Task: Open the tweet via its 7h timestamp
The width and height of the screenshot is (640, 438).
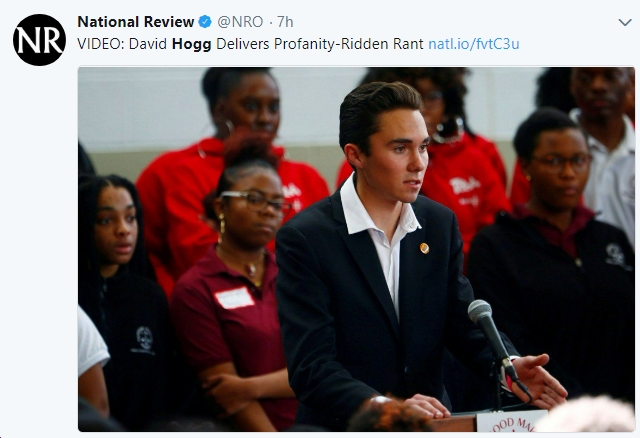Action: [285, 22]
